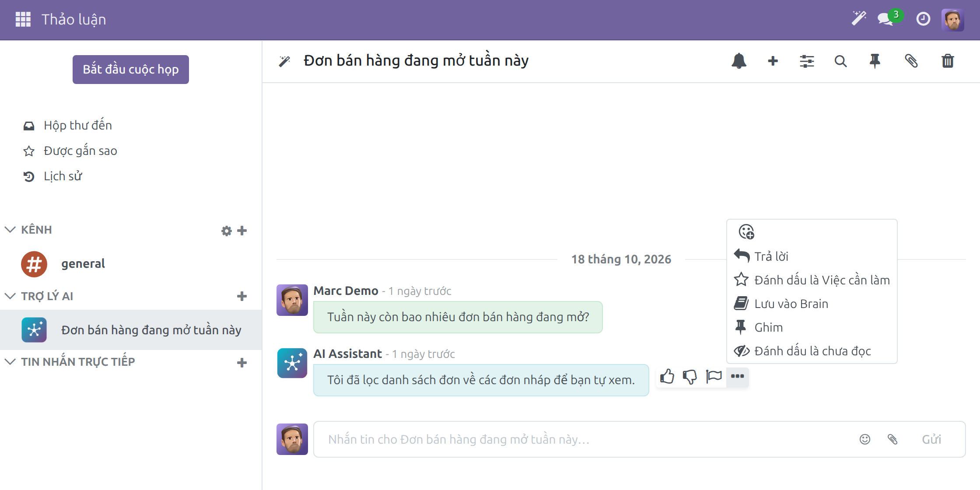The width and height of the screenshot is (980, 490).
Task: Open the general channel
Action: [131, 264]
